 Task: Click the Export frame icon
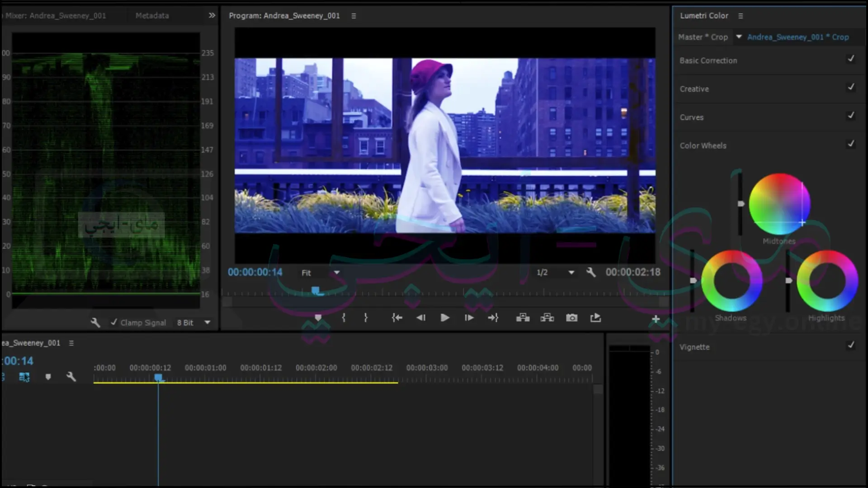pos(571,318)
